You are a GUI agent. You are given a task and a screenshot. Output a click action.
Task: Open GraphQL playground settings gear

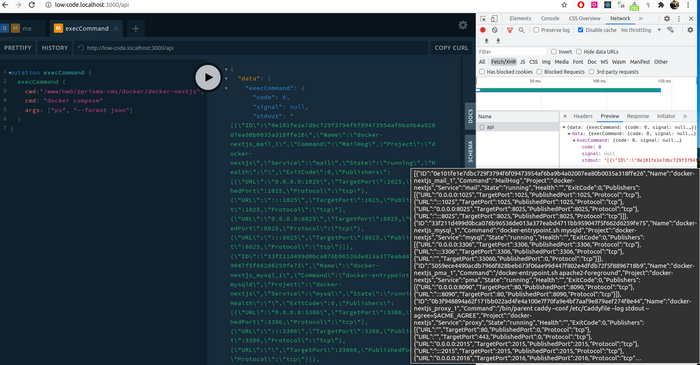pos(462,25)
